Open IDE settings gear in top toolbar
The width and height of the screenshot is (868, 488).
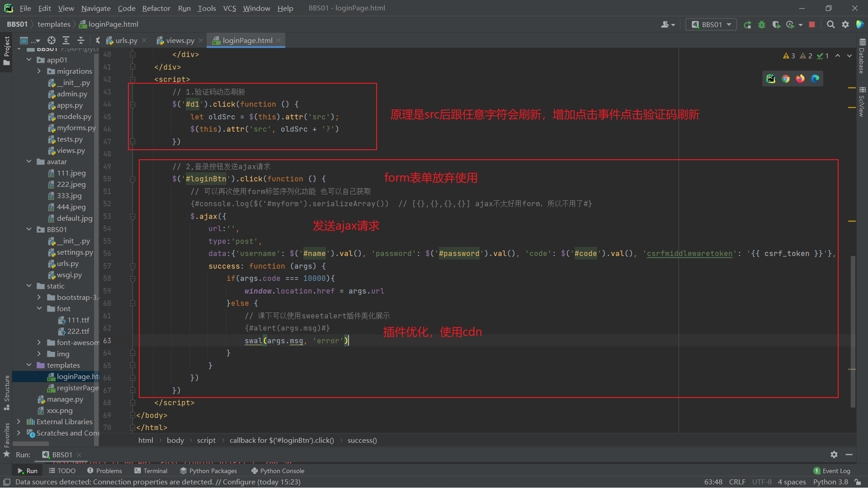pyautogui.click(x=845, y=24)
